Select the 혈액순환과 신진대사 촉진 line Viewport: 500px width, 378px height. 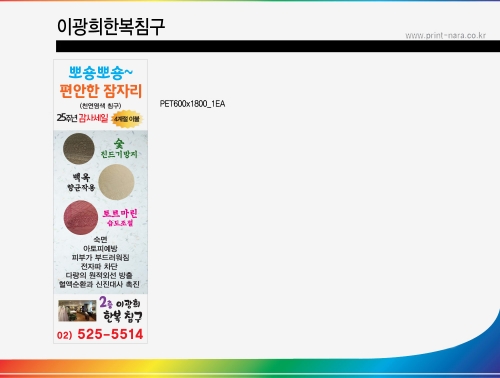click(x=99, y=284)
